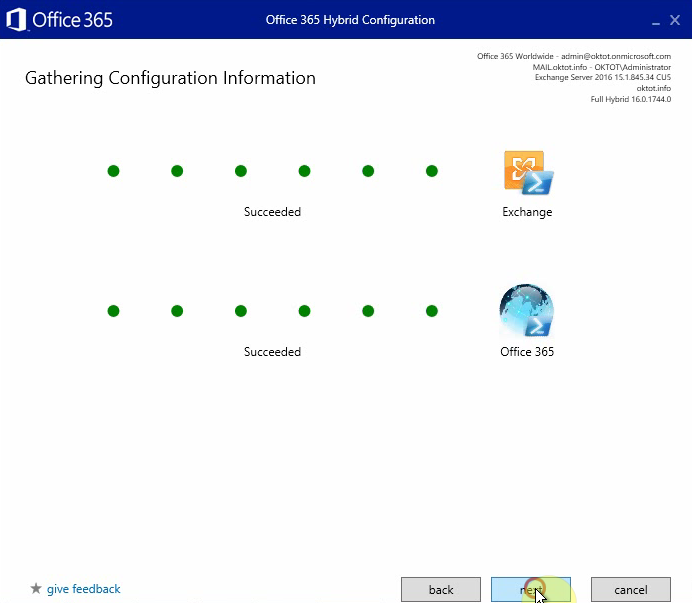Click the feedback star icon
The width and height of the screenshot is (692, 603).
[x=36, y=588]
